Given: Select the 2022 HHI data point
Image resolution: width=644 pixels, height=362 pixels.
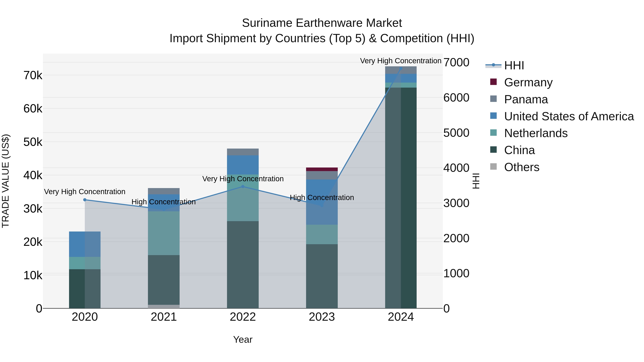Looking at the screenshot, I should 243,187.
